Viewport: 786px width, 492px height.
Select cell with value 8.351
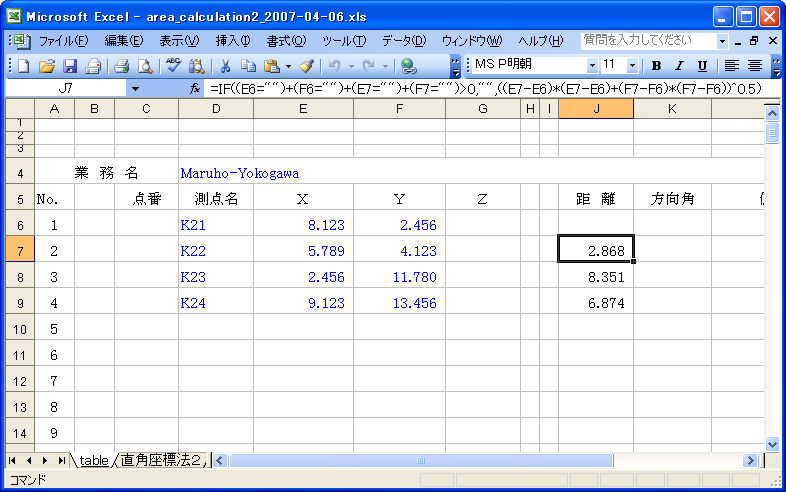point(596,277)
